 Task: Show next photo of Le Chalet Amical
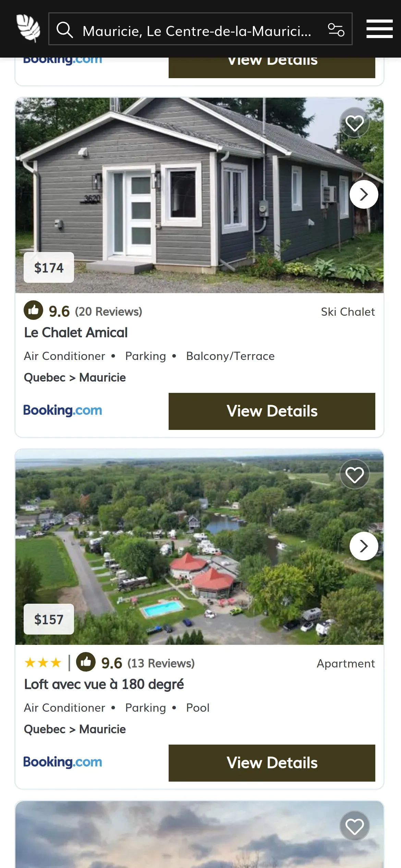click(x=364, y=194)
